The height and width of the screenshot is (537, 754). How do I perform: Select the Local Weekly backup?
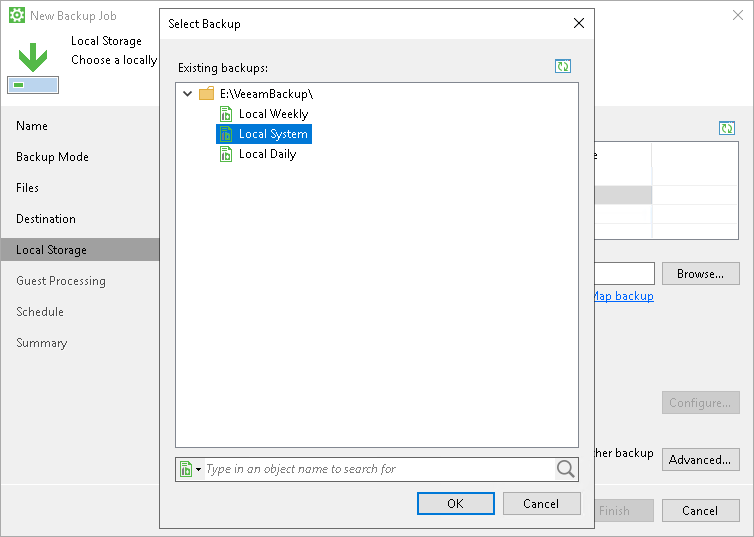274,114
